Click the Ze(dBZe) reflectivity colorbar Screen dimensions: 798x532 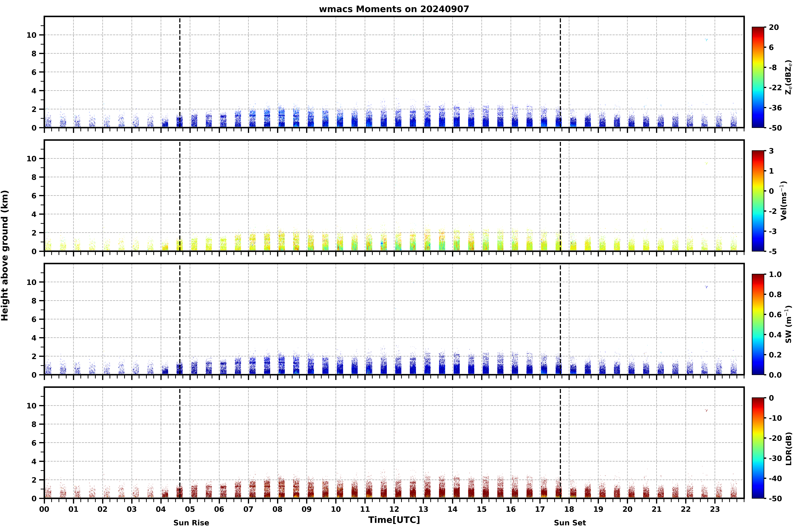tap(758, 77)
